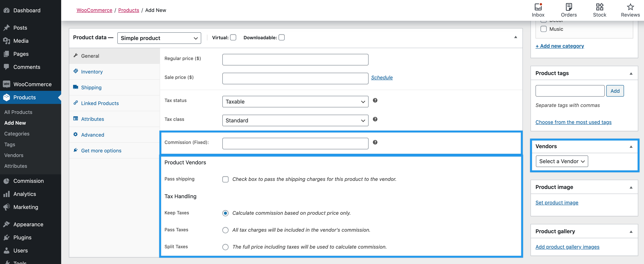Click the Orders icon in header

(568, 7)
